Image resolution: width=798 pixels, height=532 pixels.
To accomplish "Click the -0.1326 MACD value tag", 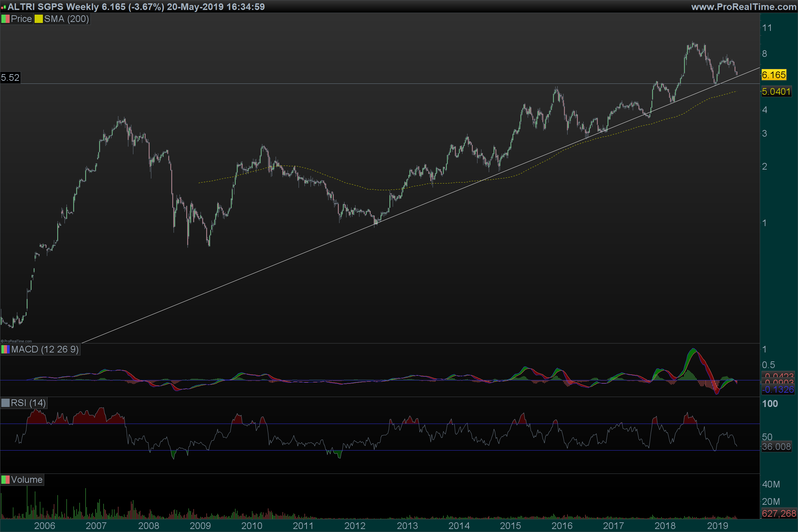I will [x=778, y=390].
